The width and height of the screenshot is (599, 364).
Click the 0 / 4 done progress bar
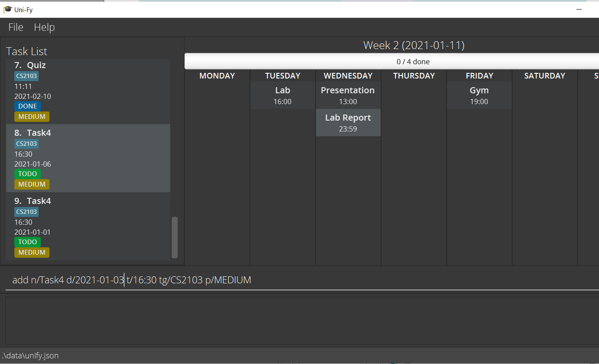click(x=392, y=62)
